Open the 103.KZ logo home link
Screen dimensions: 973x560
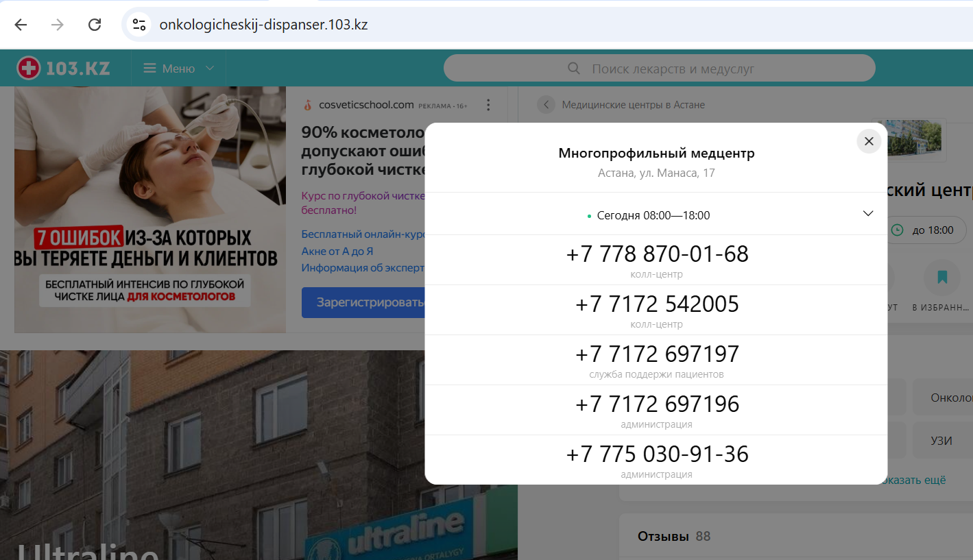coord(63,68)
